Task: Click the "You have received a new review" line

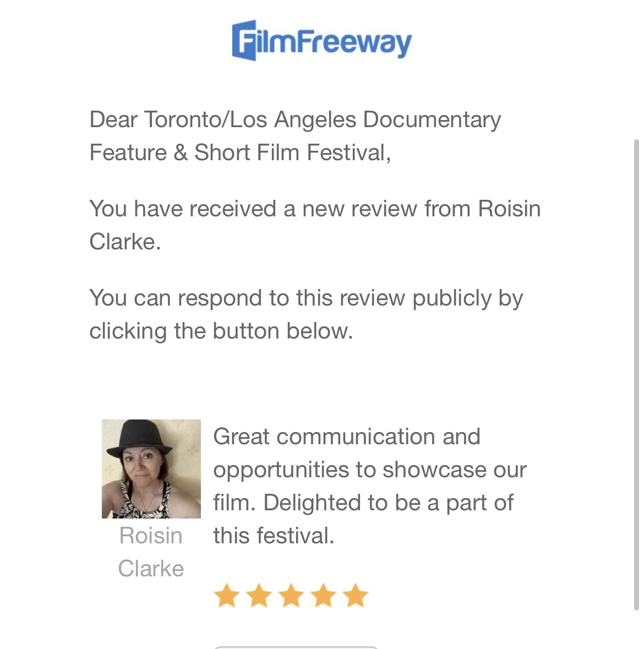Action: (314, 209)
